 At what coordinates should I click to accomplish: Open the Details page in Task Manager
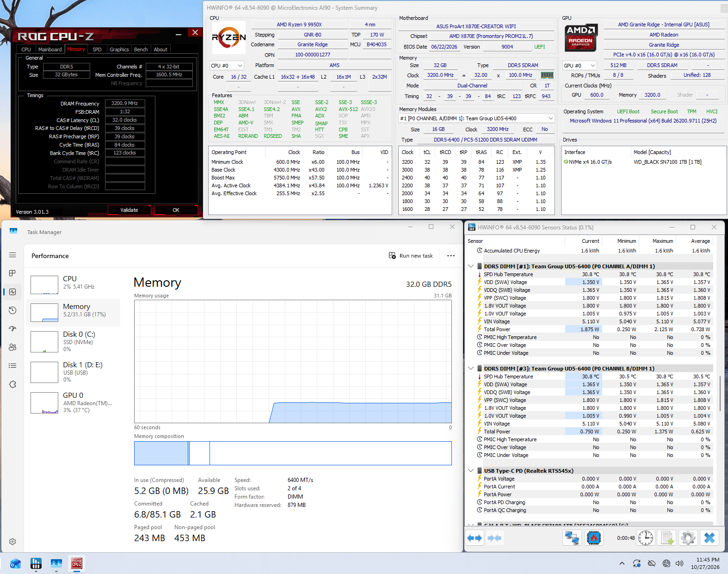tap(12, 366)
